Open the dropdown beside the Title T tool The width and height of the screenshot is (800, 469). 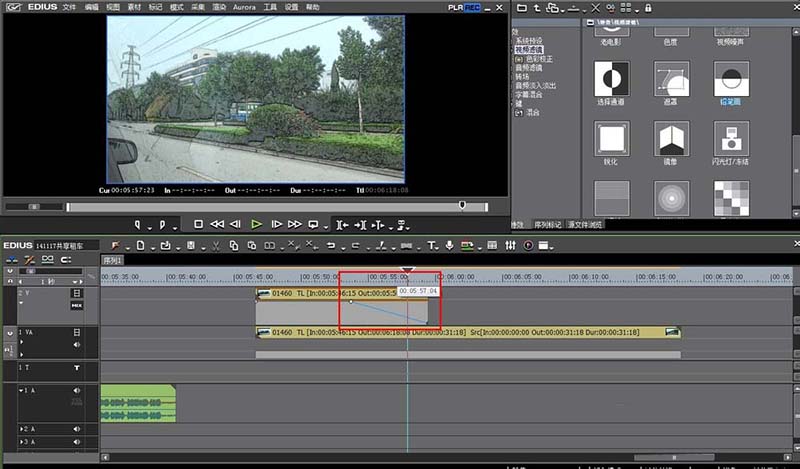point(438,249)
